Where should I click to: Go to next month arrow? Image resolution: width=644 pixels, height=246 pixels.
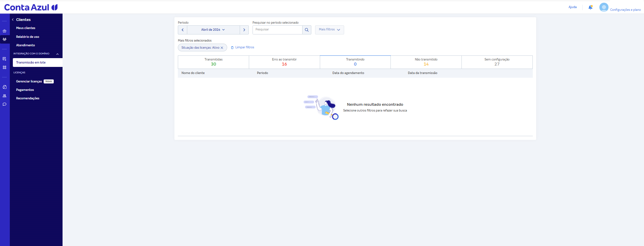[x=244, y=30]
